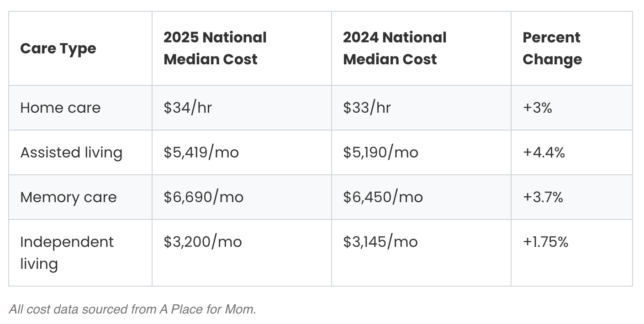The width and height of the screenshot is (644, 324).
Task: Click the $5,419/mo cost cell
Action: pos(201,152)
